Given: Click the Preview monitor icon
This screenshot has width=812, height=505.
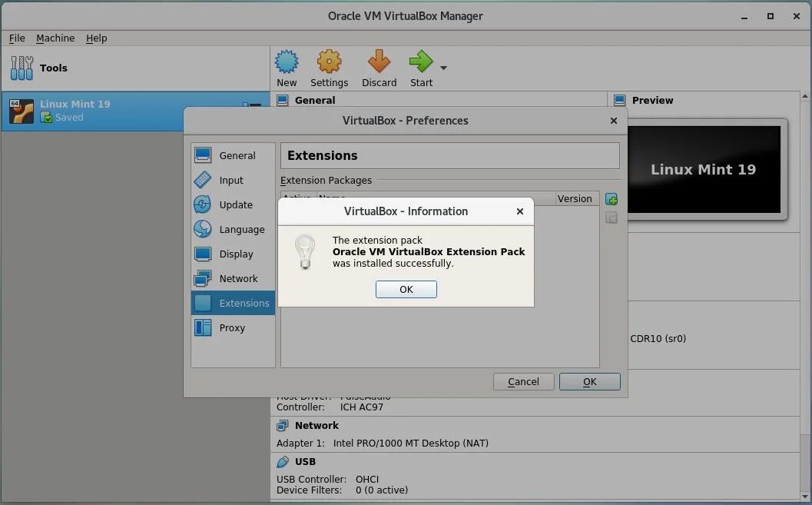Looking at the screenshot, I should coord(619,100).
